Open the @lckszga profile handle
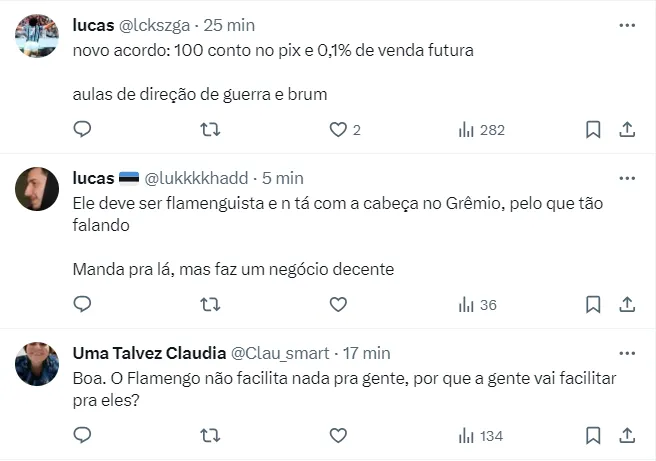656x461 pixels. 155,24
